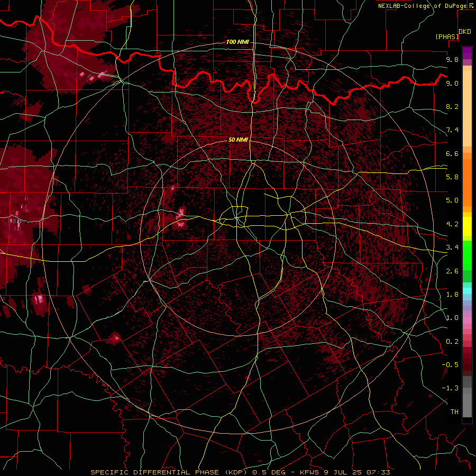Pick the pink band beside the 1.0 value
Screen dimensions: 476x476
(467, 320)
